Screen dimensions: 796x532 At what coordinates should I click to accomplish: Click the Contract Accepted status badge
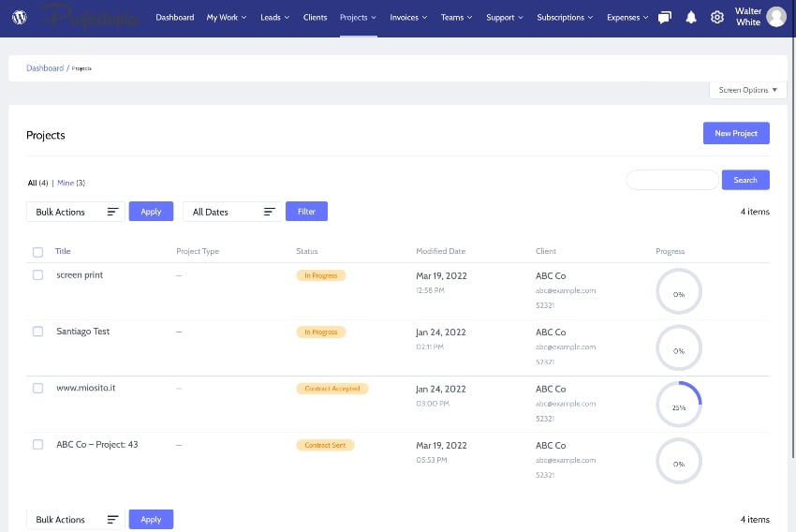click(x=332, y=389)
